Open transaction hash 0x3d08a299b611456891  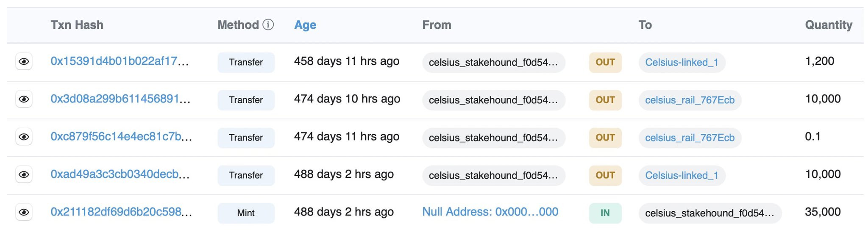[x=120, y=99]
